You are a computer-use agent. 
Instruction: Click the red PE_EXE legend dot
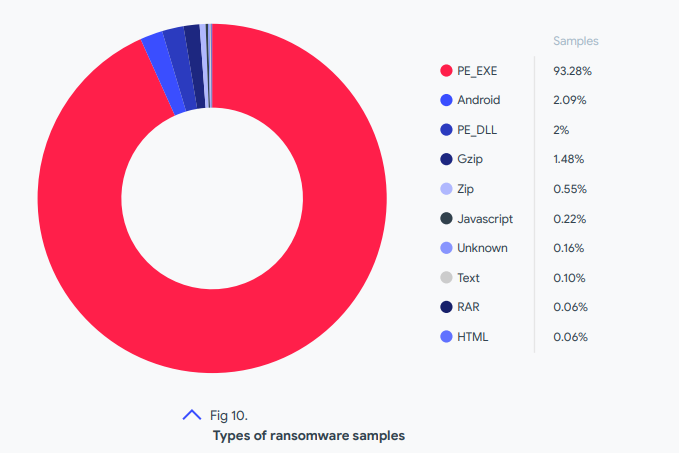point(446,71)
